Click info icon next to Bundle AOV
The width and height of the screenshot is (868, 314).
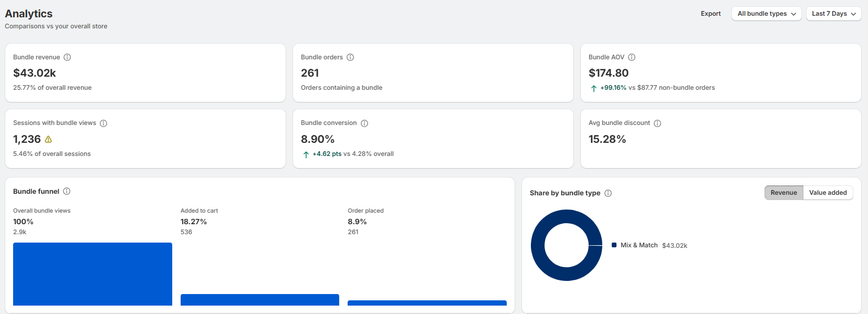tap(632, 57)
